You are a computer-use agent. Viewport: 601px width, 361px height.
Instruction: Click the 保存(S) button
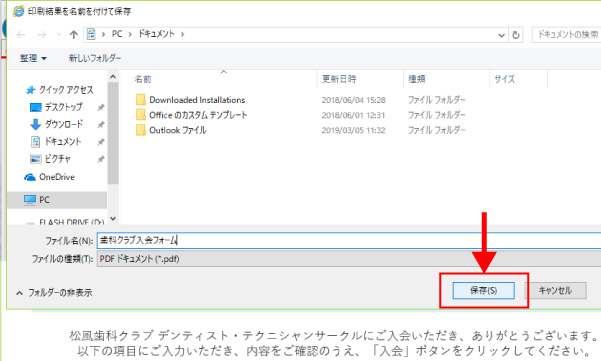click(x=483, y=290)
